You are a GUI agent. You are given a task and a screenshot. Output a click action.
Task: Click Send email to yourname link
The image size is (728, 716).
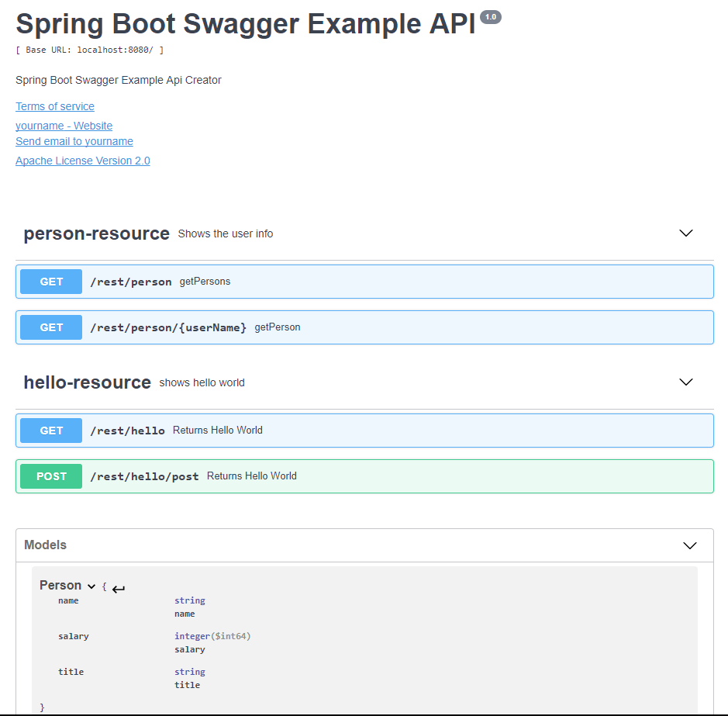(x=74, y=141)
